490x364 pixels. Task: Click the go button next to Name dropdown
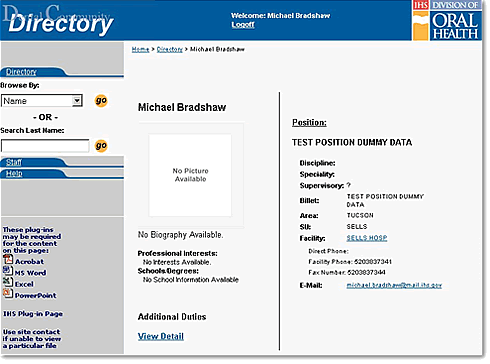click(x=101, y=100)
